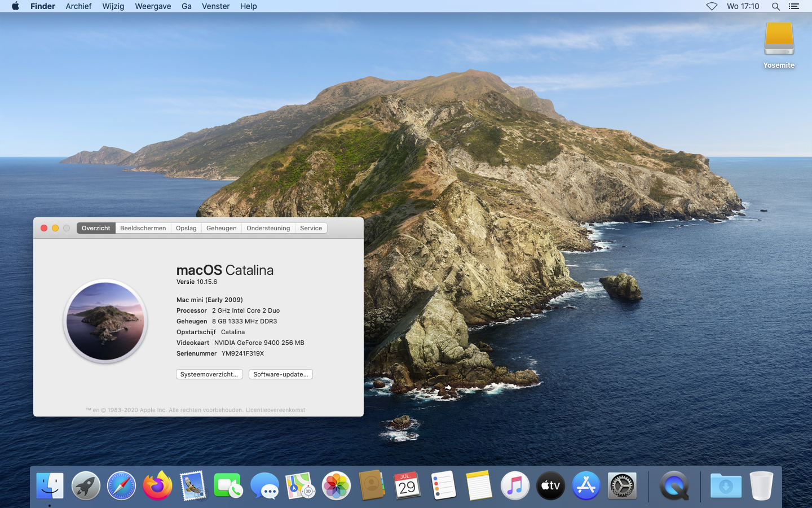Switch to the Opslag tab
812x508 pixels.
pos(186,228)
